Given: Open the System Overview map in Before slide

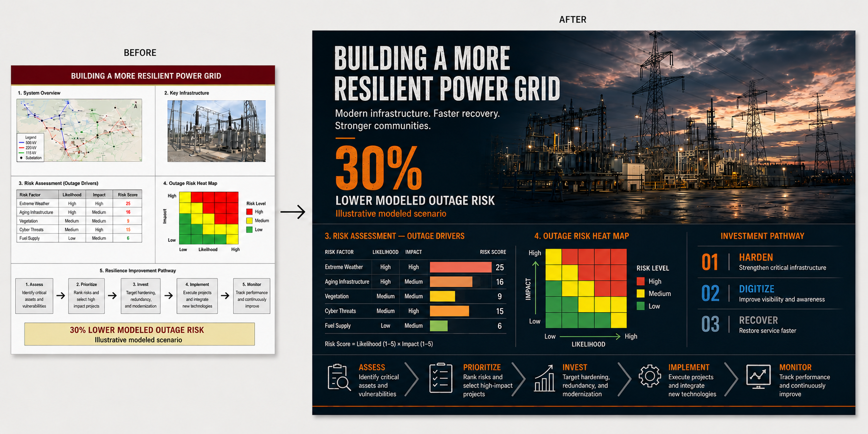Looking at the screenshot, I should coord(79,131).
